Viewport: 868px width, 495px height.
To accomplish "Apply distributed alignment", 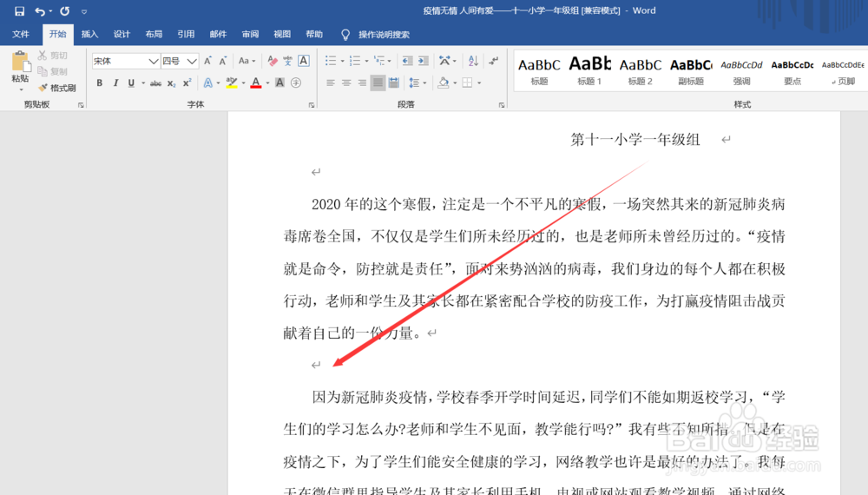I will [x=393, y=83].
